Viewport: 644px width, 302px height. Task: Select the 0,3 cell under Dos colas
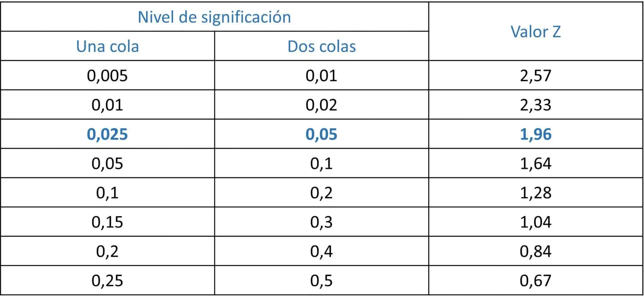coord(321,222)
